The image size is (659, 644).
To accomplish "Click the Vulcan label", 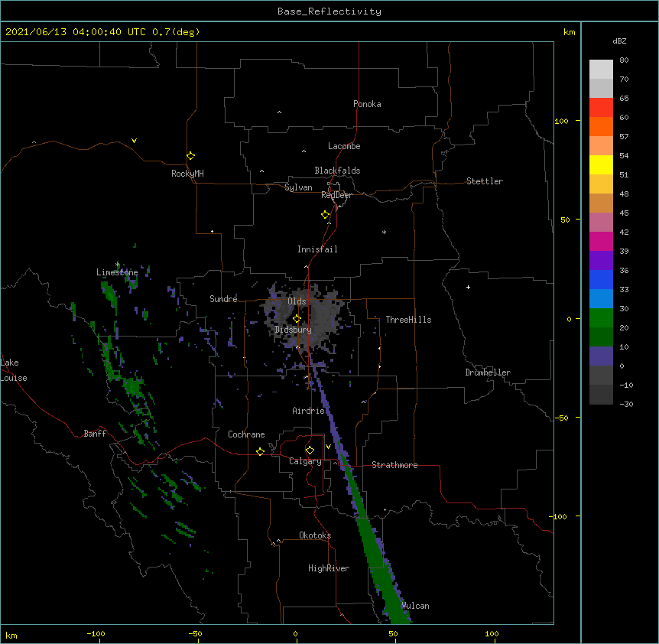I will (x=415, y=606).
